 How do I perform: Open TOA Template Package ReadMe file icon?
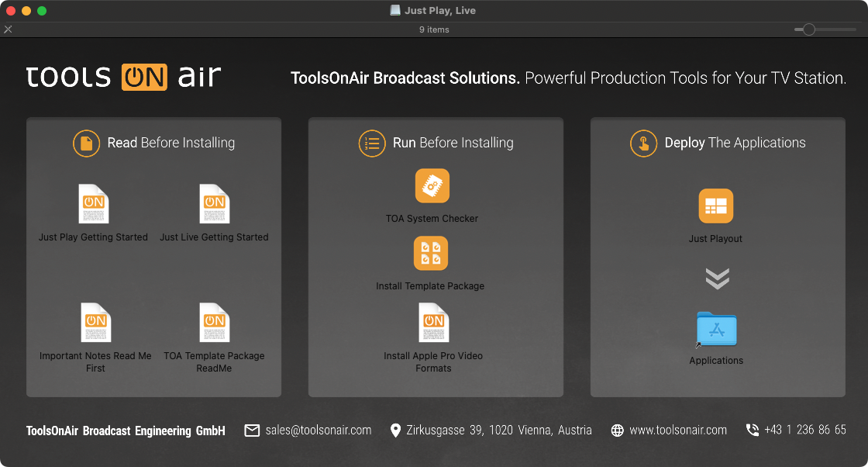(214, 323)
